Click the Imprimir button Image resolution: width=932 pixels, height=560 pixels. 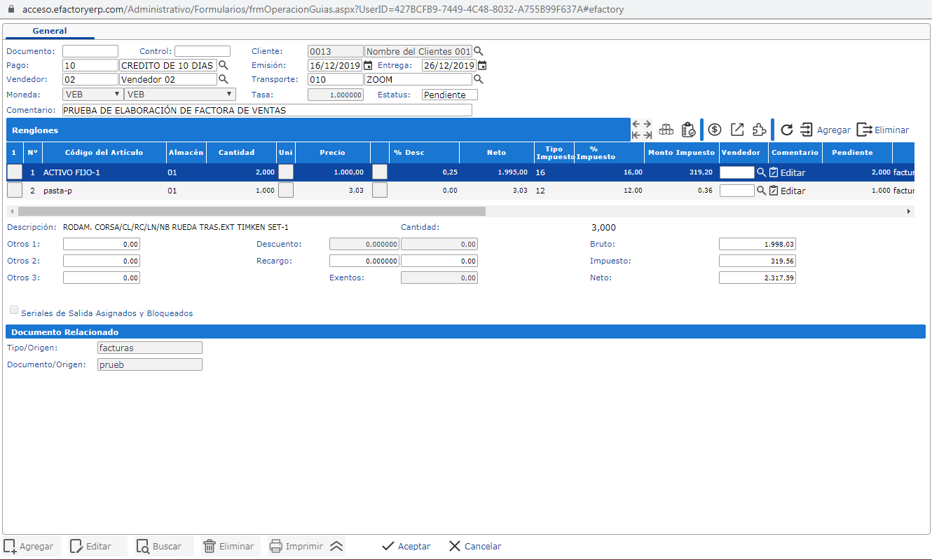coord(296,547)
